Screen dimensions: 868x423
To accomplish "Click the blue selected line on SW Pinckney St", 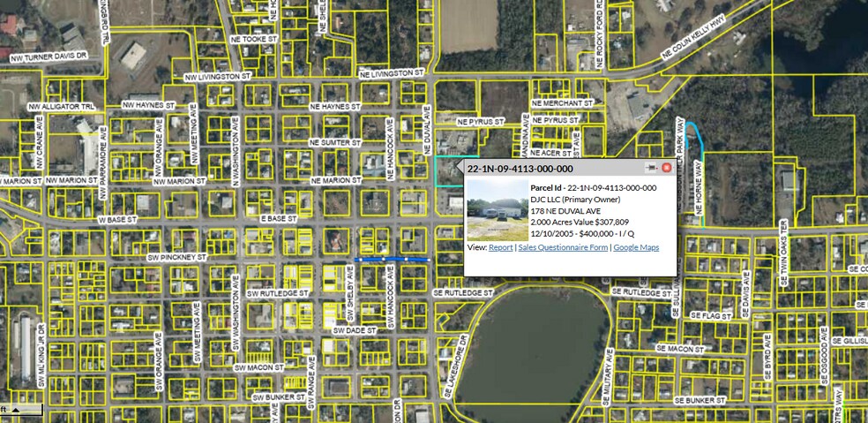I will [x=392, y=260].
